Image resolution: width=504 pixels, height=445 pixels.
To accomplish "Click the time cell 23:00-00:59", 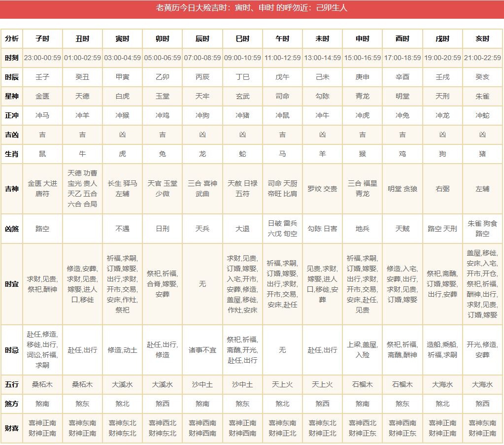I will [x=42, y=58].
